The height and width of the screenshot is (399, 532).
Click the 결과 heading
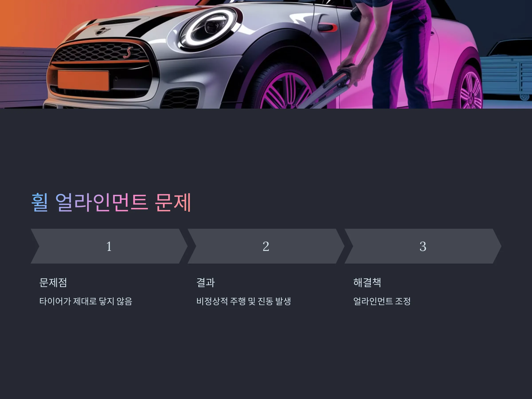(205, 282)
